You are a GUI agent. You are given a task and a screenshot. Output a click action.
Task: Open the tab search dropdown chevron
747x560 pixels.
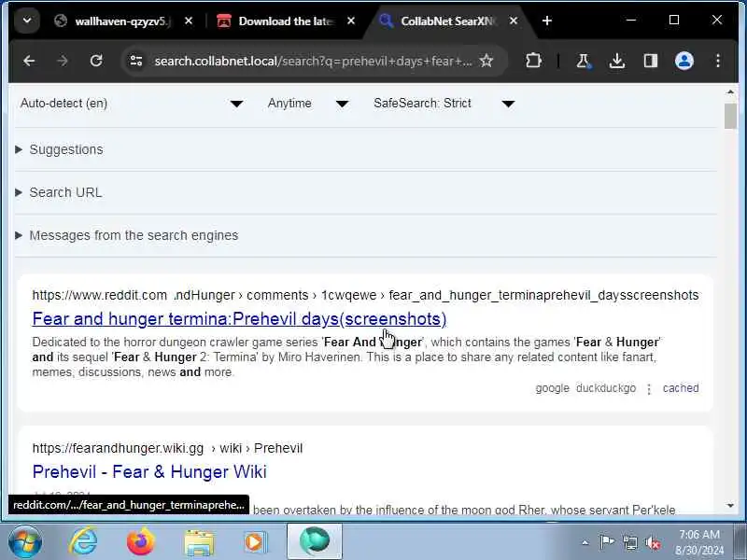coord(27,21)
